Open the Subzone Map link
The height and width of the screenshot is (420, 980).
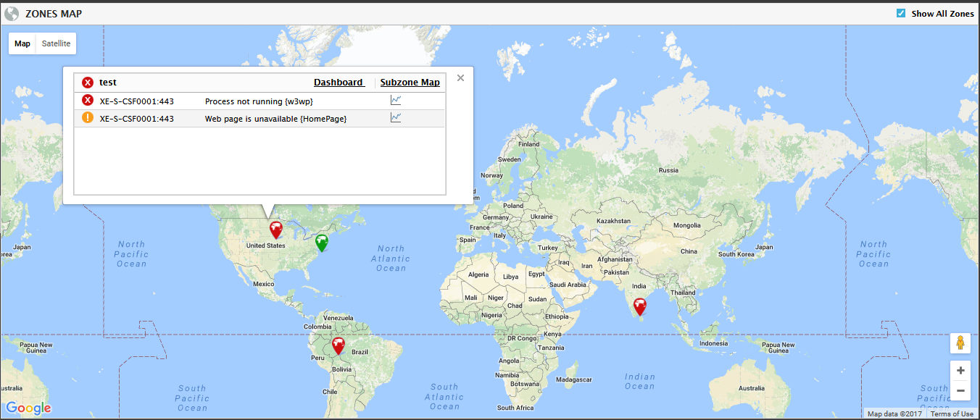[410, 83]
